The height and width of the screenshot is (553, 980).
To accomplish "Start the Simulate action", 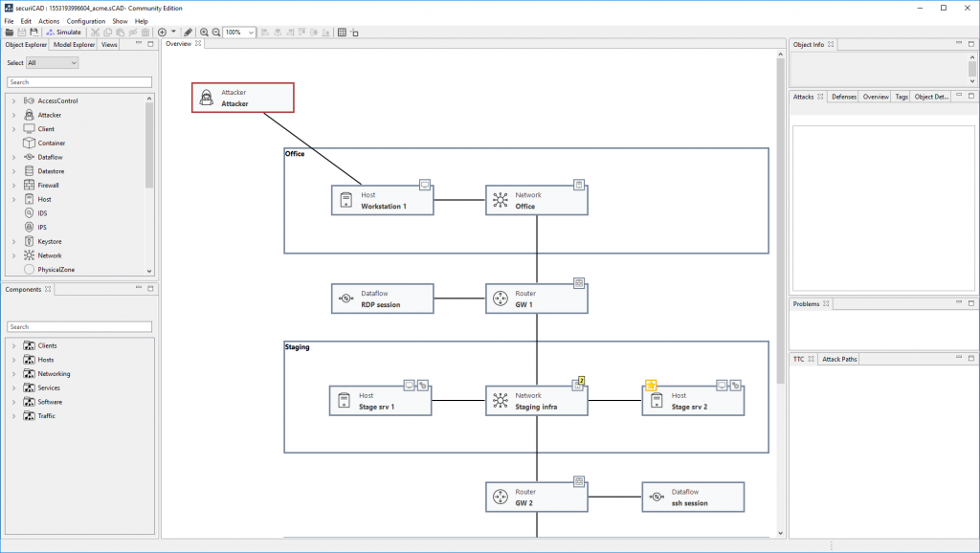I will [x=64, y=32].
